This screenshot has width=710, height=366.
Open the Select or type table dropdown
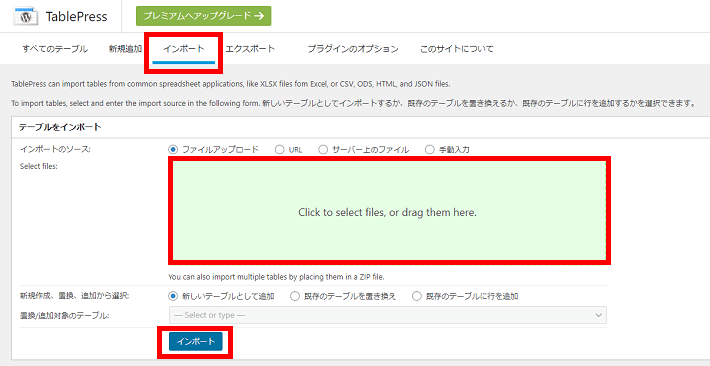(x=388, y=315)
